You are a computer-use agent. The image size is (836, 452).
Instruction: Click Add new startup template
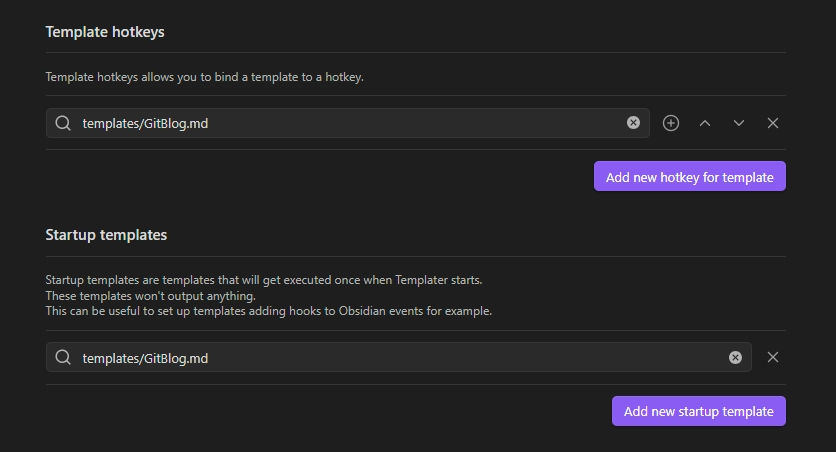click(x=698, y=411)
